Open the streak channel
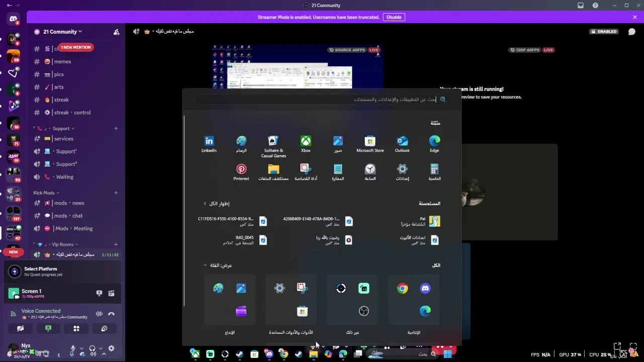The width and height of the screenshot is (644, 362). (61, 100)
